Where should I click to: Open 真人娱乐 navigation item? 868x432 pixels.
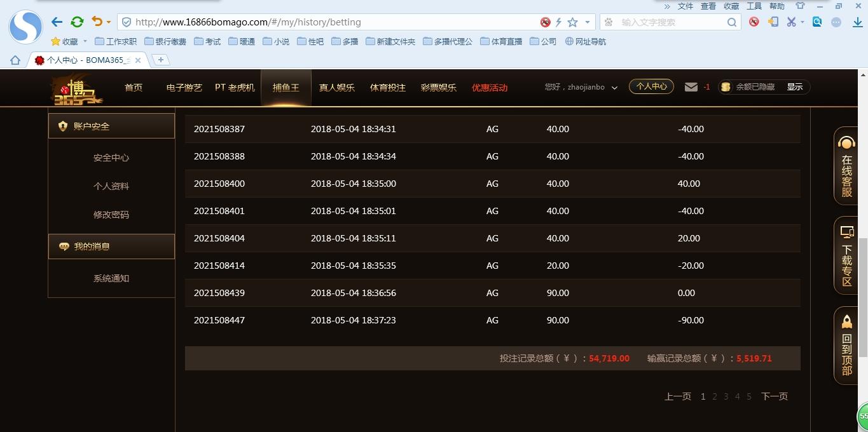click(x=337, y=88)
